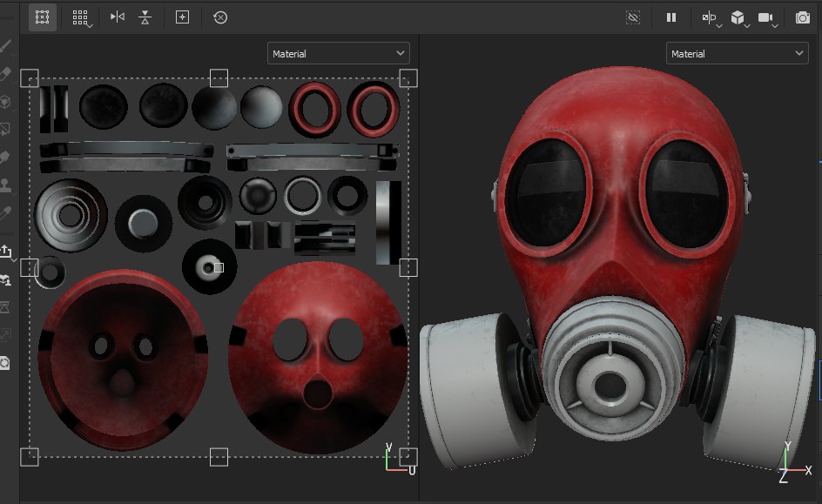The width and height of the screenshot is (822, 504).
Task: Activate the pivot center tool
Action: coord(183,17)
